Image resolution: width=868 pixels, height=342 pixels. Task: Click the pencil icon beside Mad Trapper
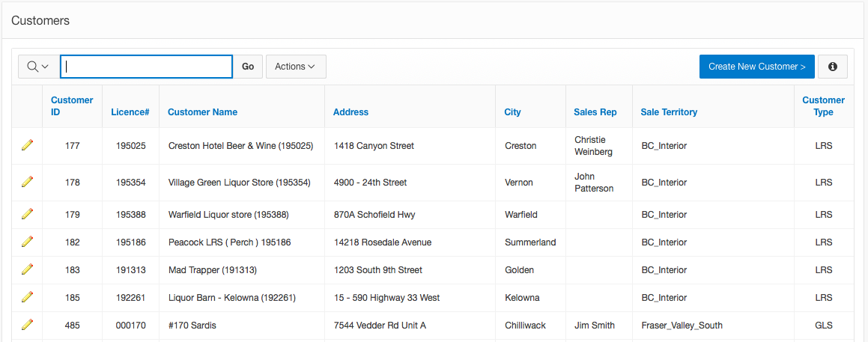(27, 269)
